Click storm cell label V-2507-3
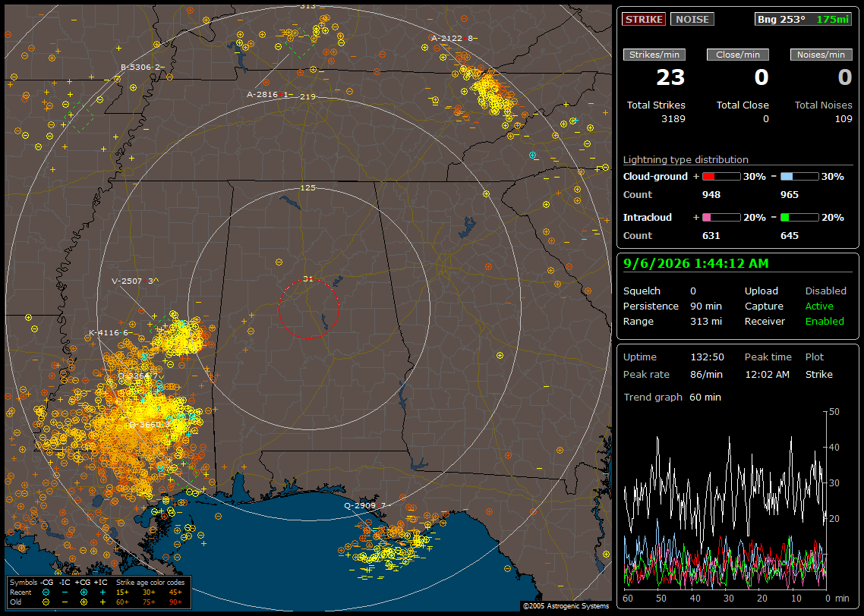Viewport: 864px width, 616px height. [x=134, y=281]
